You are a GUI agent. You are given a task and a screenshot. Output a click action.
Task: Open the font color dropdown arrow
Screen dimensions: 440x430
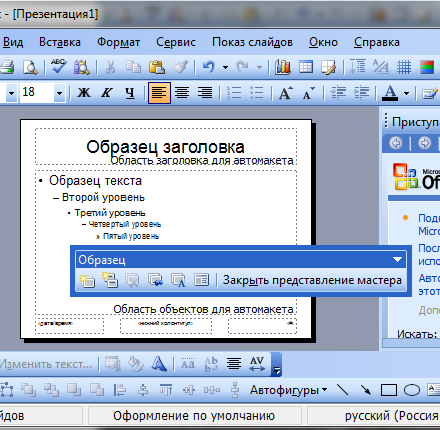[406, 93]
